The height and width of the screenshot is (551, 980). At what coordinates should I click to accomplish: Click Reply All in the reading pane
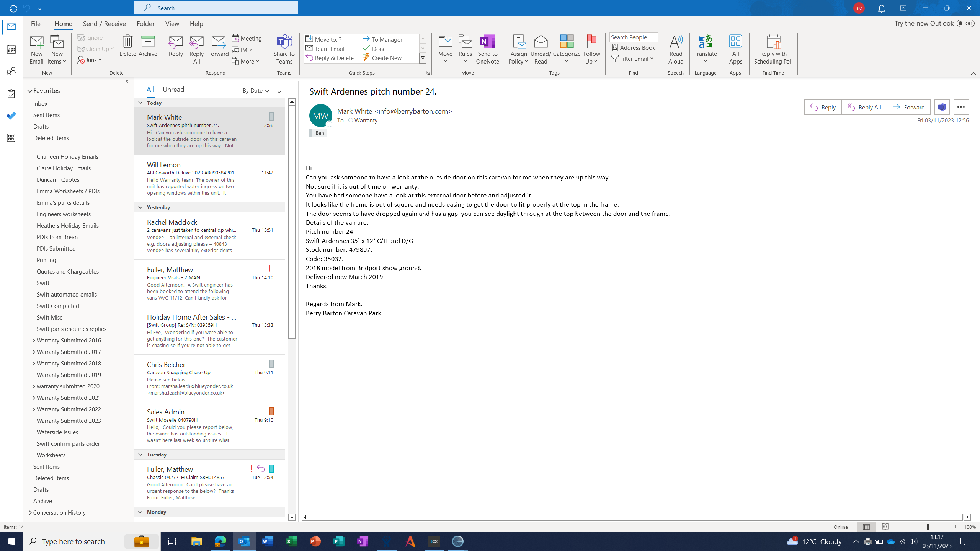tap(864, 107)
